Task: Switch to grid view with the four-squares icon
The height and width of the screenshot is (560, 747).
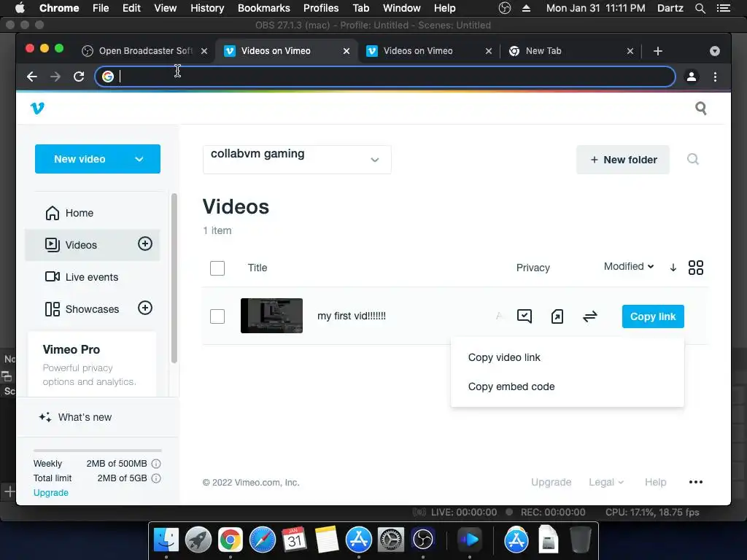Action: 695,268
